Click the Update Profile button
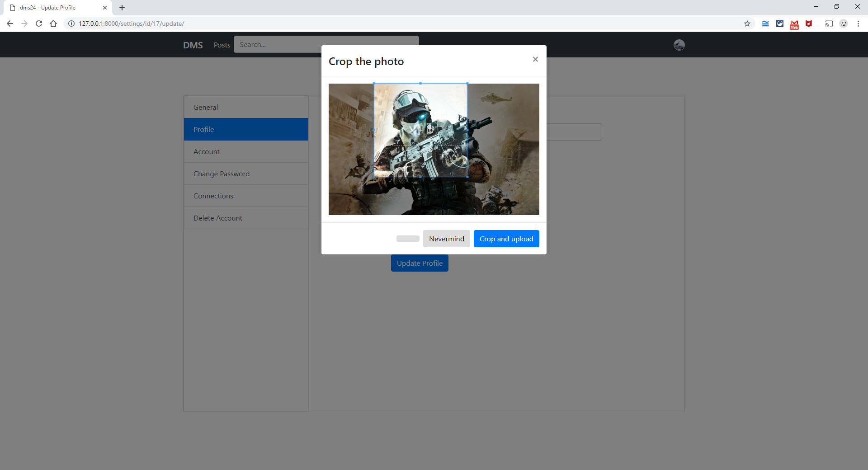Screen dimensions: 868x470 [x=420, y=263]
